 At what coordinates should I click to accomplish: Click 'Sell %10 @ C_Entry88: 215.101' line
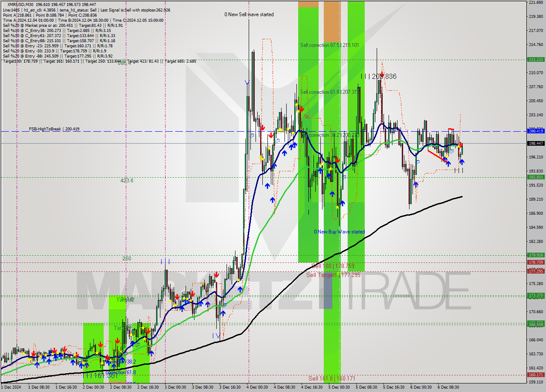[59, 41]
